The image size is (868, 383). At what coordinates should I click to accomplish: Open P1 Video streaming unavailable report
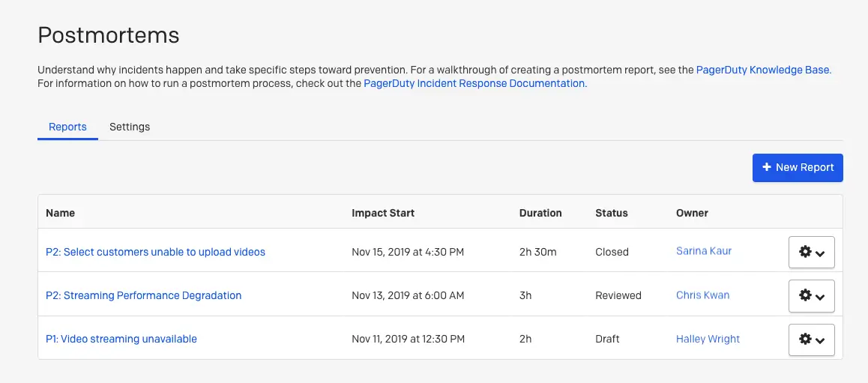[x=121, y=339]
